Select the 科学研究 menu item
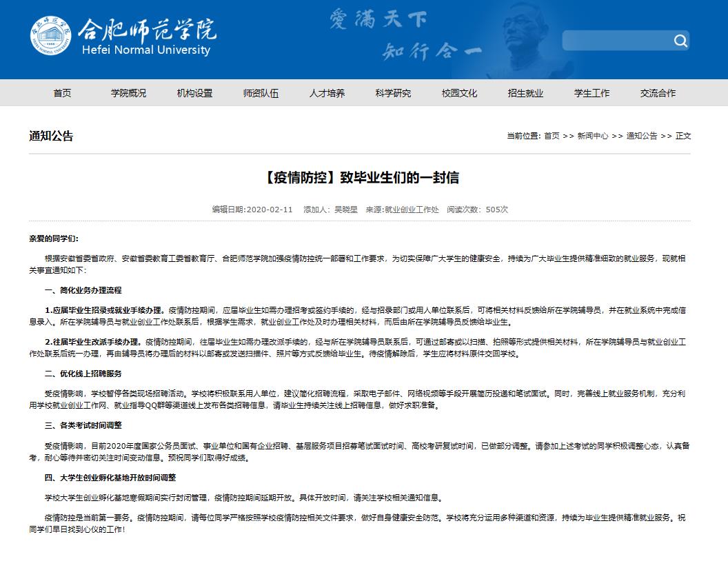728x570 pixels. (x=393, y=93)
